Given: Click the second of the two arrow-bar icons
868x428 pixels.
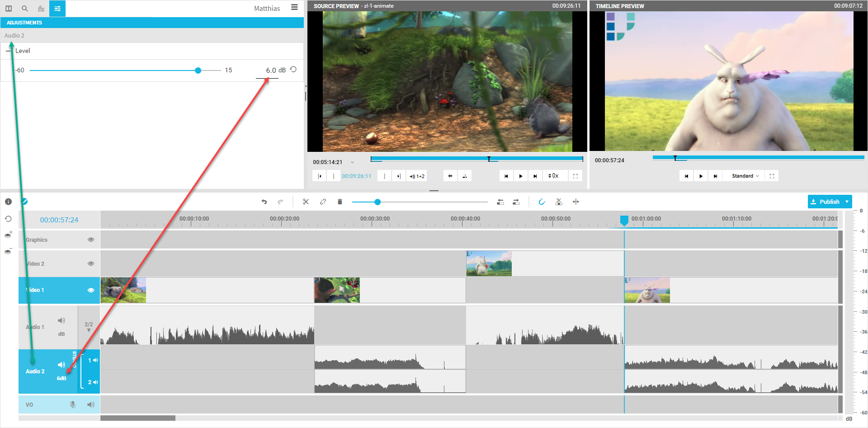Looking at the screenshot, I should coord(516,202).
